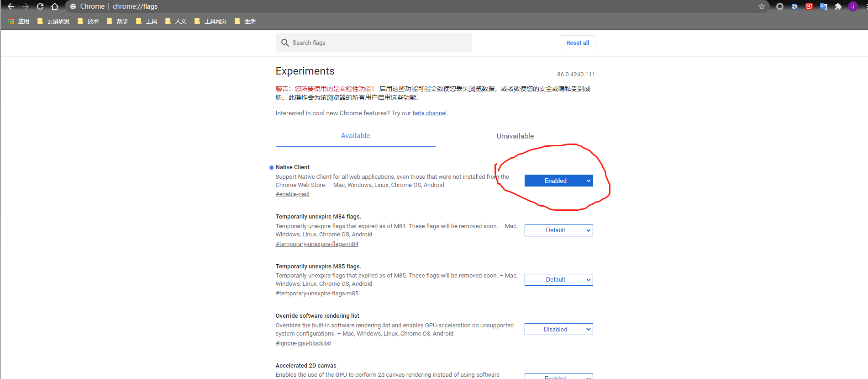Click the Reset all button
This screenshot has width=868, height=379.
[578, 43]
